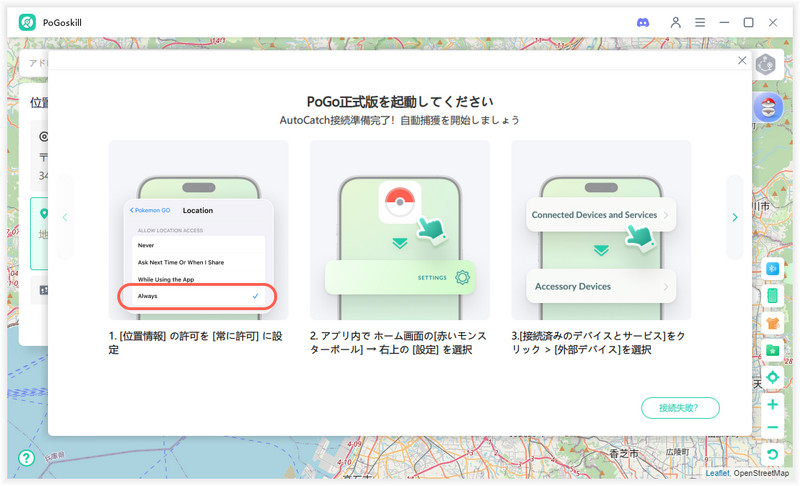The width and height of the screenshot is (800, 486).
Task: Click the Location permission step 1 image
Action: click(198, 230)
